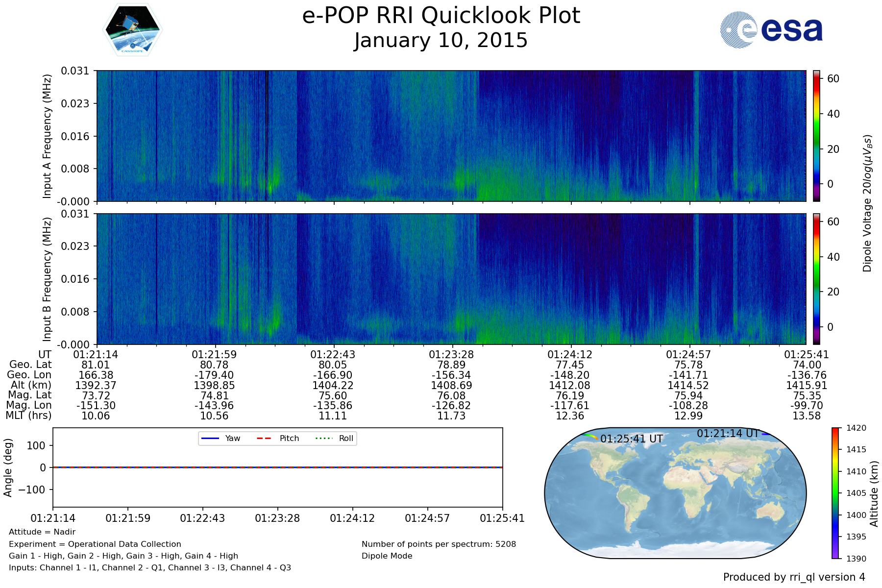
Task: Click the 'e-POP RRI Quicklook Plot' title
Action: pyautogui.click(x=441, y=16)
